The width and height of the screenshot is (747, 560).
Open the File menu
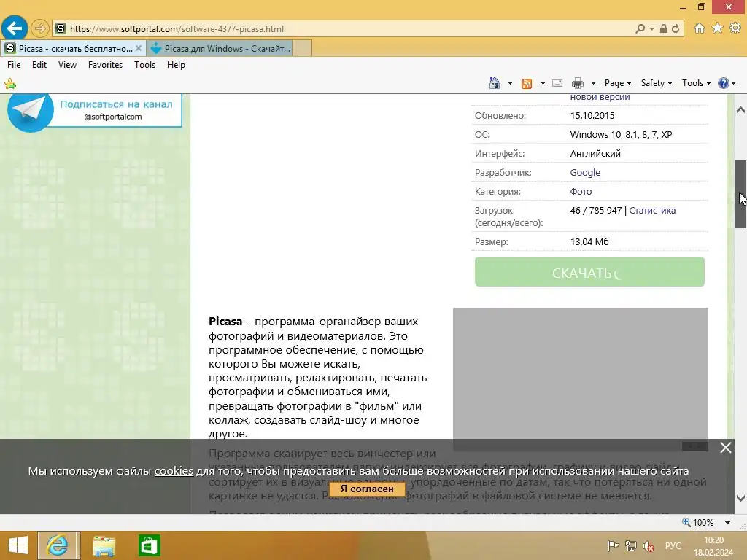(x=14, y=65)
